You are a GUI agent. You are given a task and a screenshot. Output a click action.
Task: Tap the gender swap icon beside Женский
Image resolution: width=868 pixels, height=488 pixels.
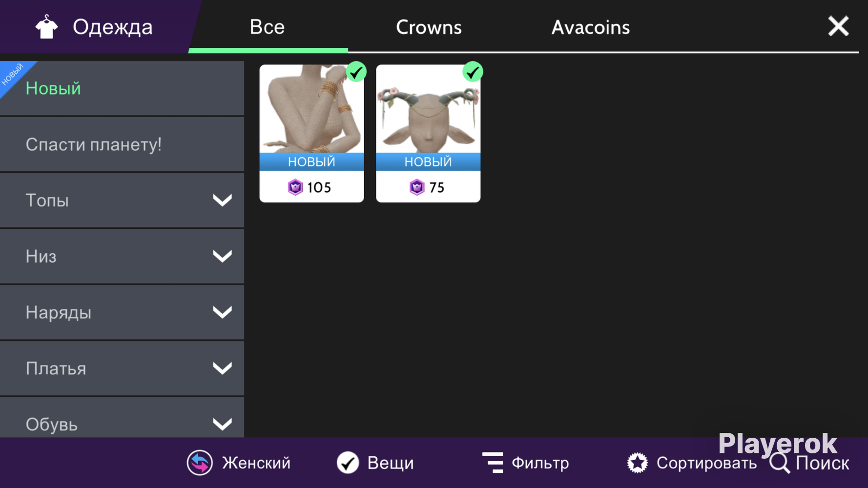pos(200,462)
